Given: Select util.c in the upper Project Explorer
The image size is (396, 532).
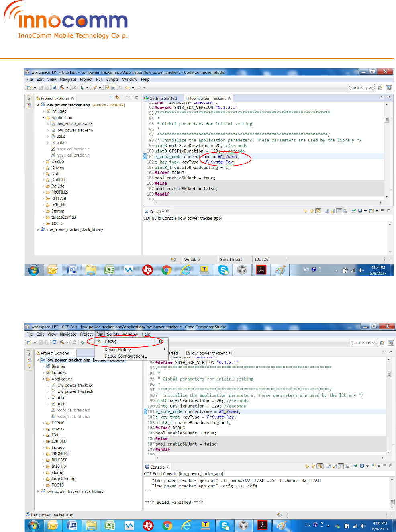Looking at the screenshot, I should pyautogui.click(x=61, y=137).
